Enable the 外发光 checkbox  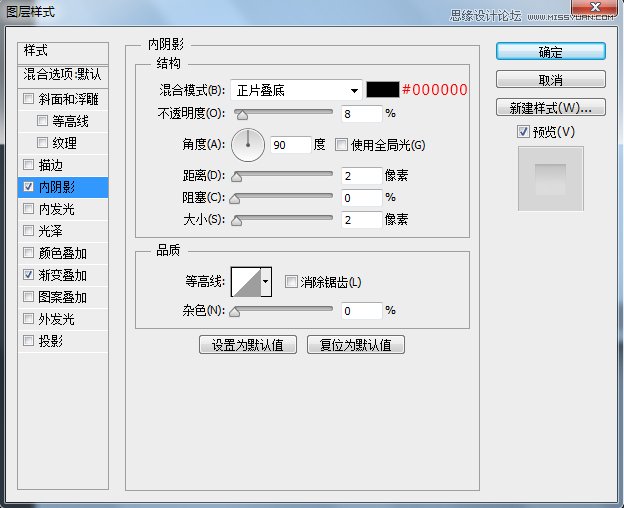28,319
